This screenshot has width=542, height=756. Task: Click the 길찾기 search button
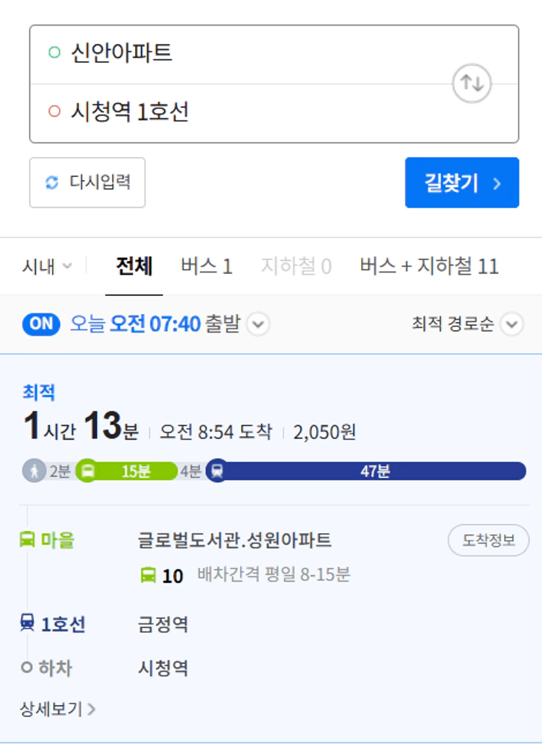coord(462,183)
